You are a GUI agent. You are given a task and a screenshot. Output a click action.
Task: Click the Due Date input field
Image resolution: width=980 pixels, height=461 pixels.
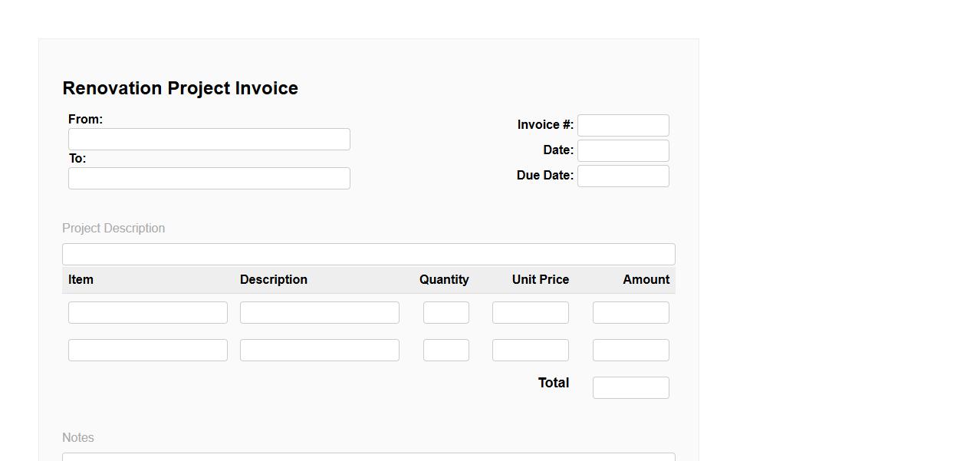(623, 176)
